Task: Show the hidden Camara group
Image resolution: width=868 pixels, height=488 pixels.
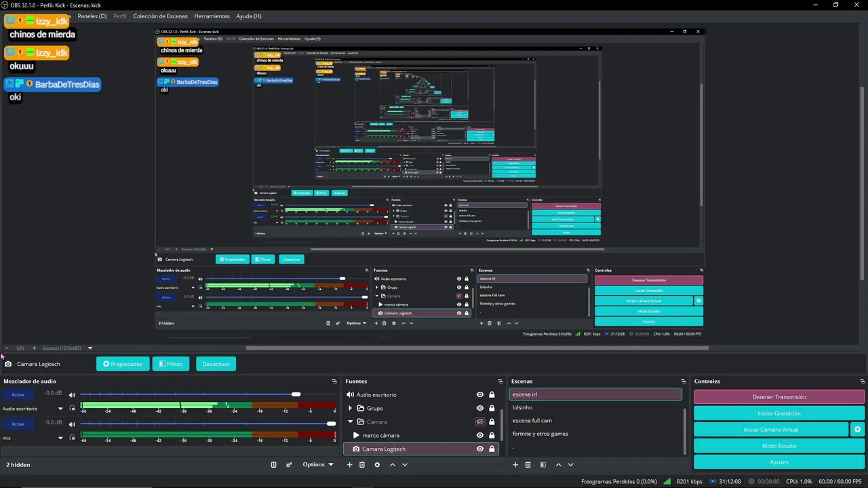Action: click(x=480, y=422)
